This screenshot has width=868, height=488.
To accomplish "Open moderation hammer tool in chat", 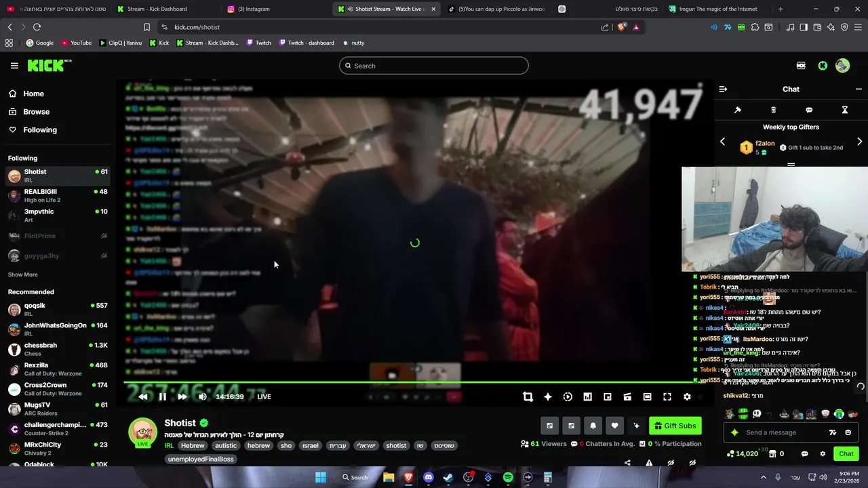I will (x=738, y=110).
